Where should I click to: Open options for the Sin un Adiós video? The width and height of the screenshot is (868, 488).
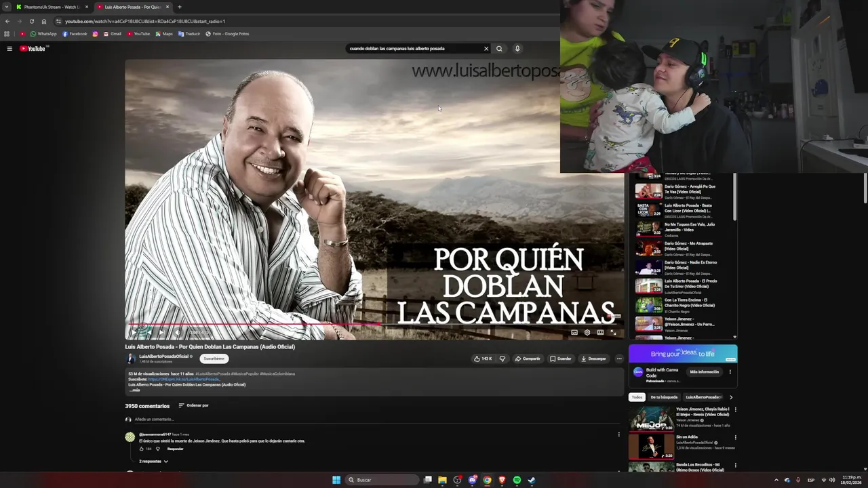(735, 437)
